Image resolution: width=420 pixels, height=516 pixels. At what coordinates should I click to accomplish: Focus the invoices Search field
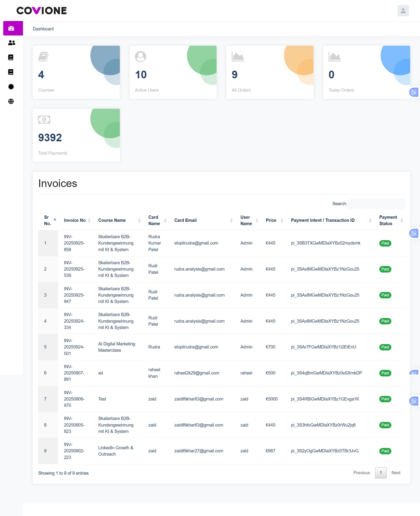pos(376,204)
